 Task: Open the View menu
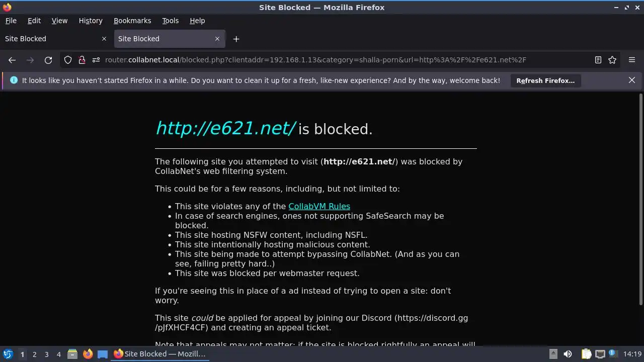[x=59, y=21]
